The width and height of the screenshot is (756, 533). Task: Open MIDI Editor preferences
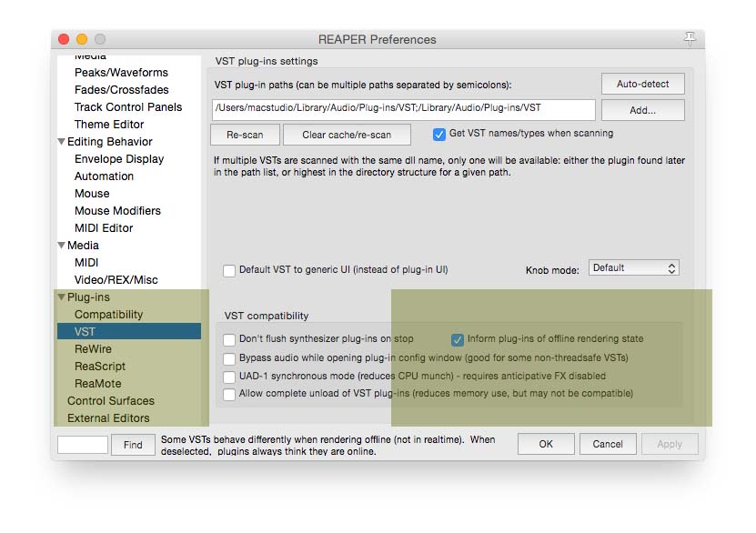coord(104,228)
